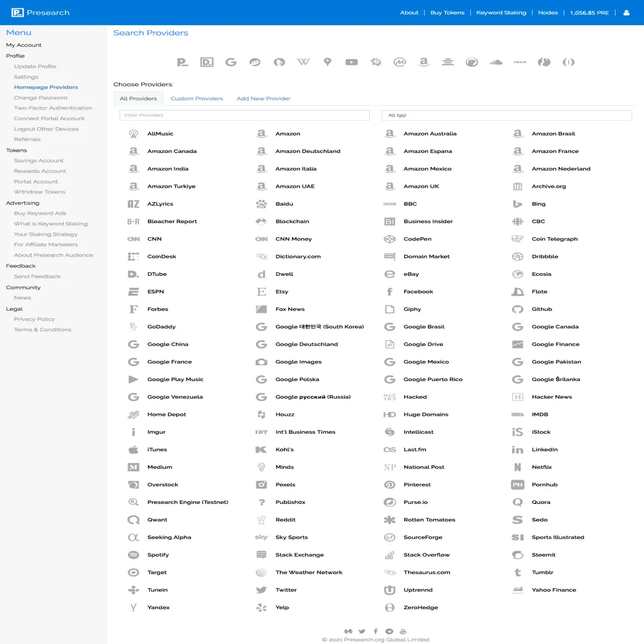Open the Facebook icon in the page footer
This screenshot has width=644, height=644.
click(376, 632)
